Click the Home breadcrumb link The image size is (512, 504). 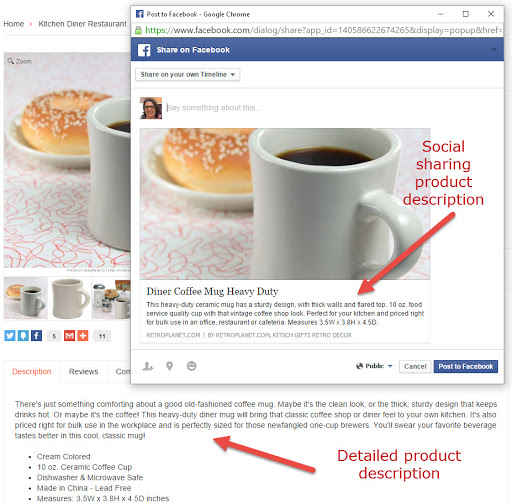14,24
